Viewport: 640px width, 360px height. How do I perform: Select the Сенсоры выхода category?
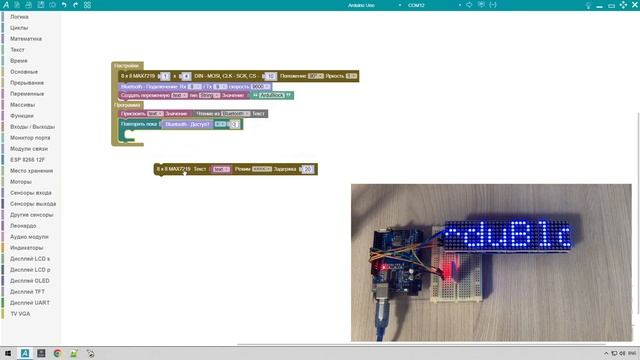pyautogui.click(x=33, y=204)
